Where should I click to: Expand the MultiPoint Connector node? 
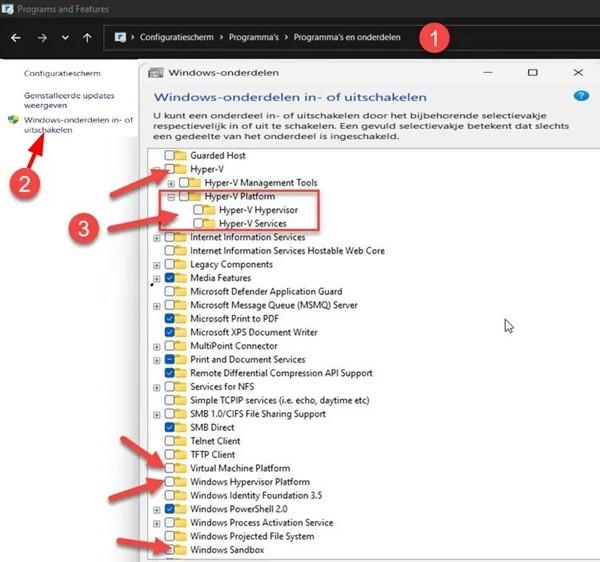click(x=157, y=347)
